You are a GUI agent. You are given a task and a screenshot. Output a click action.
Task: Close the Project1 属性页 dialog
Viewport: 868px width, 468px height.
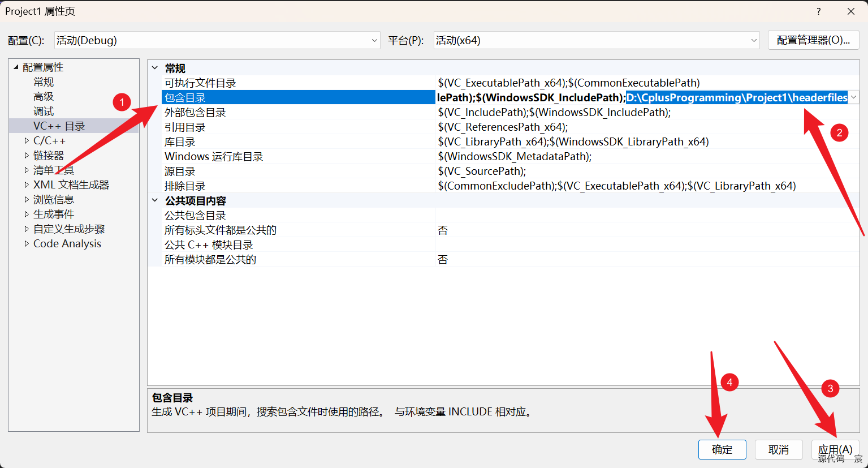(850, 11)
